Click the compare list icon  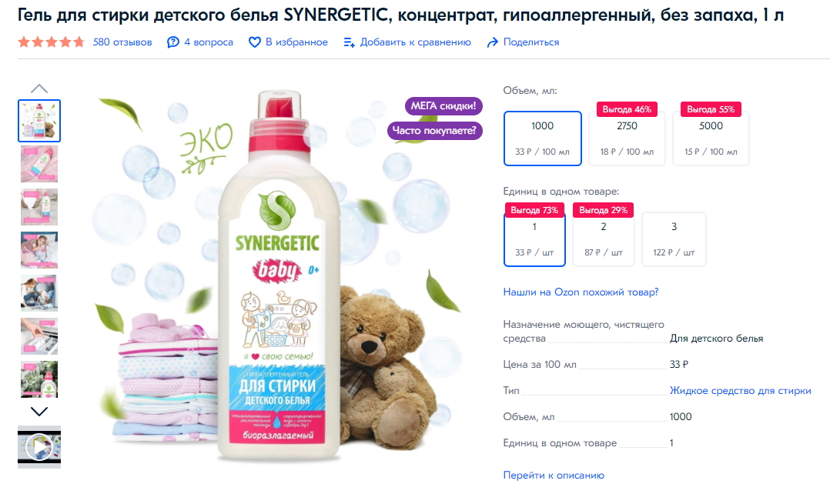click(349, 42)
